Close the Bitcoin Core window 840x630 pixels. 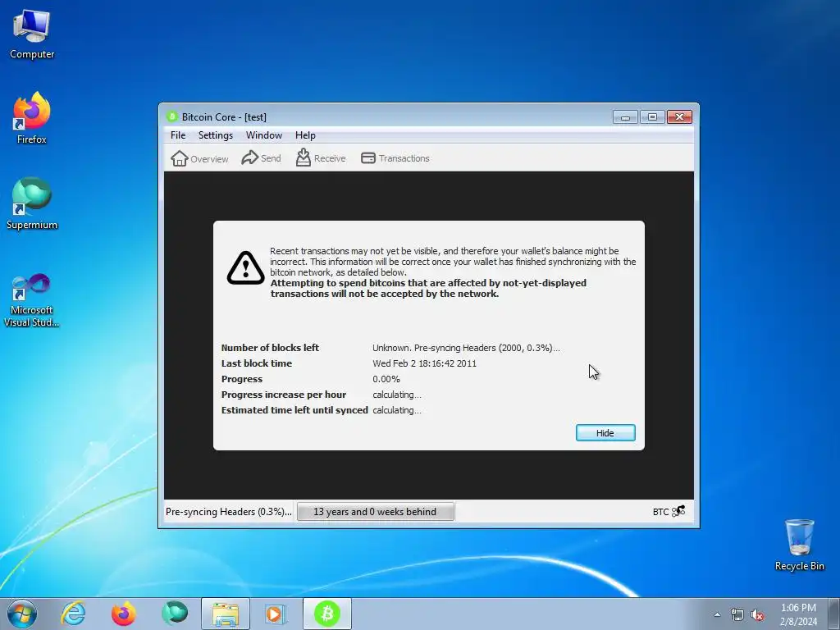[679, 116]
